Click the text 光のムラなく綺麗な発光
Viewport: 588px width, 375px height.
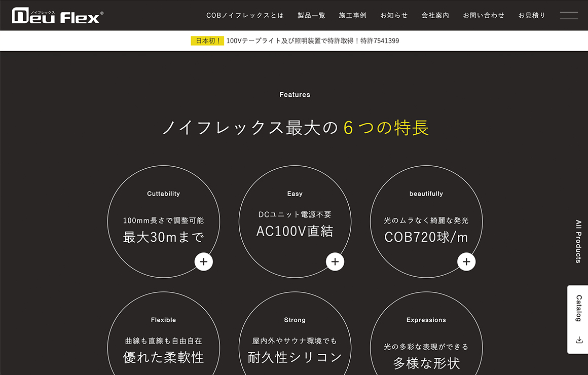[x=426, y=220]
